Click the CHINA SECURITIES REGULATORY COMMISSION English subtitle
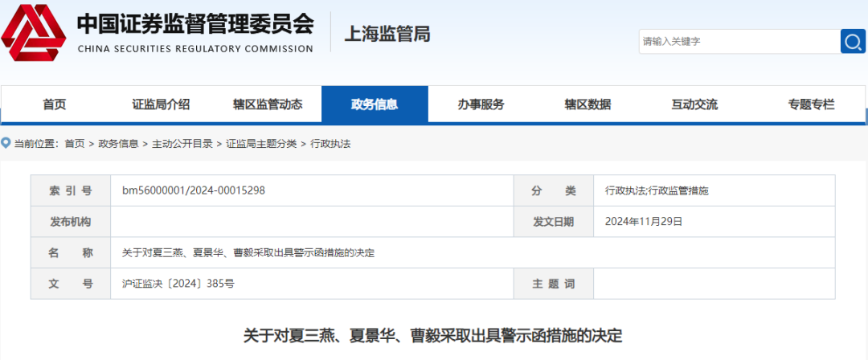The height and width of the screenshot is (360, 868). [195, 49]
